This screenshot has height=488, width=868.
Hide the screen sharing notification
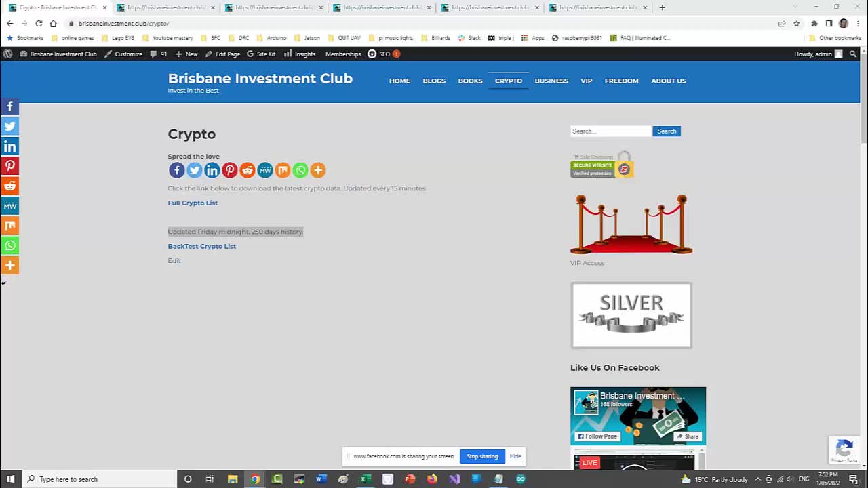pyautogui.click(x=515, y=456)
